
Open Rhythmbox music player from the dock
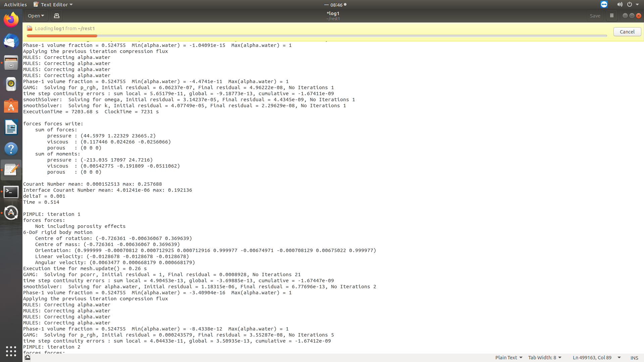pos(11,84)
